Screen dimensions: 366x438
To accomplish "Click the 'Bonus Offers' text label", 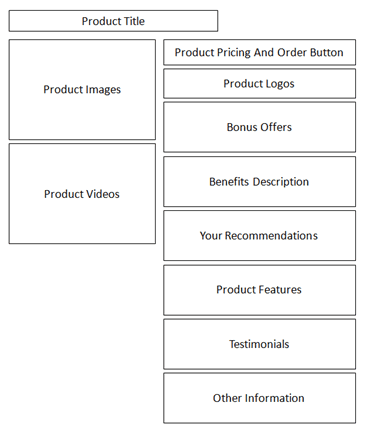I will pyautogui.click(x=259, y=127).
